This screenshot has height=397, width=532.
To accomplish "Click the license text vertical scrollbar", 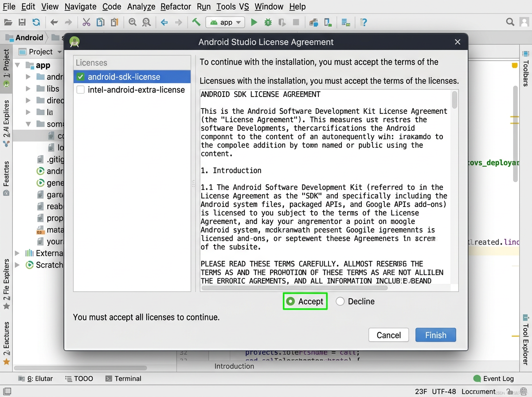I will click(455, 100).
